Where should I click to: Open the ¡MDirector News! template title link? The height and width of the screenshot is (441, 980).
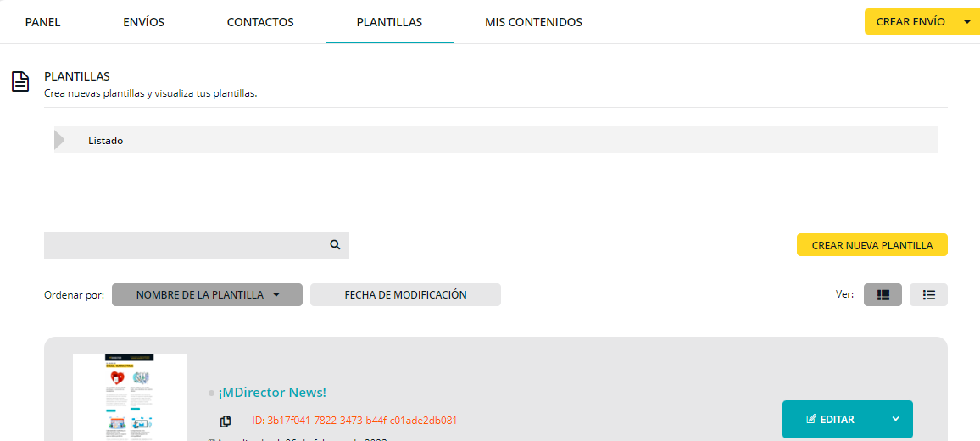coord(272,392)
